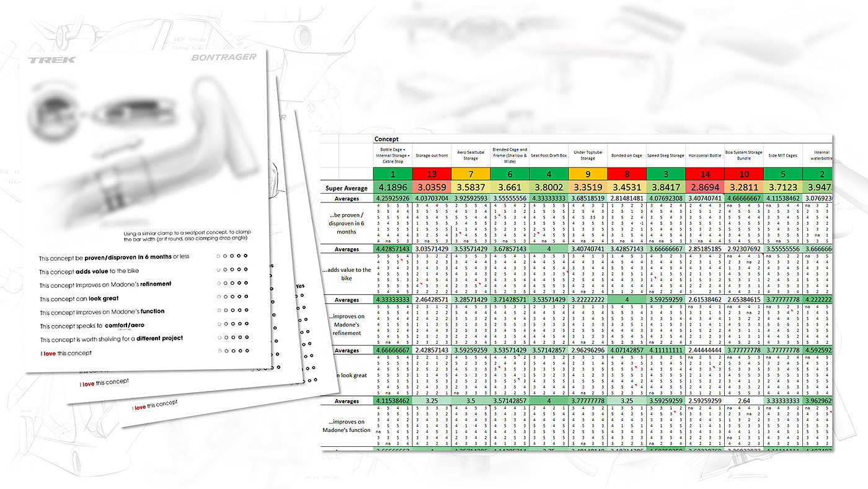Click the Super Average value 3.3519
868x489 pixels.
(588, 187)
